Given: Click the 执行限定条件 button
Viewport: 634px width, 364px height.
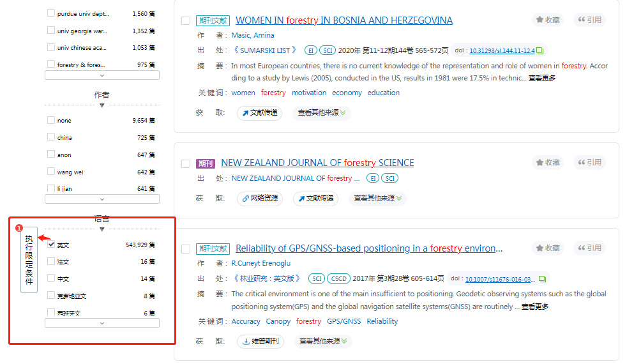Looking at the screenshot, I should point(29,260).
